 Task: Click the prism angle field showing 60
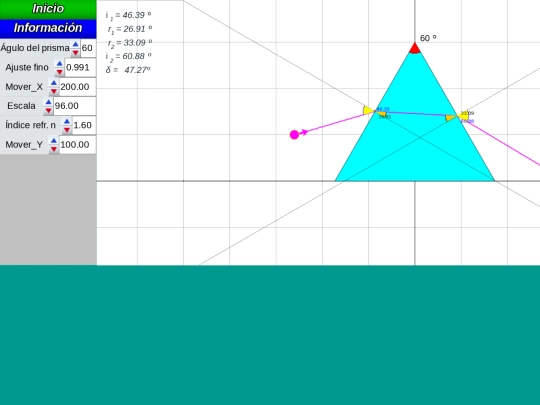tap(88, 48)
